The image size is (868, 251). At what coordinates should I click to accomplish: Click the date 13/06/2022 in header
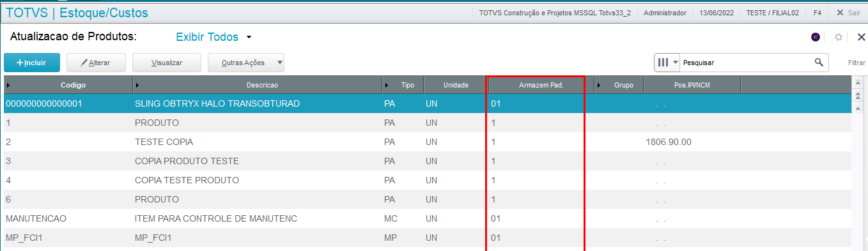point(717,13)
